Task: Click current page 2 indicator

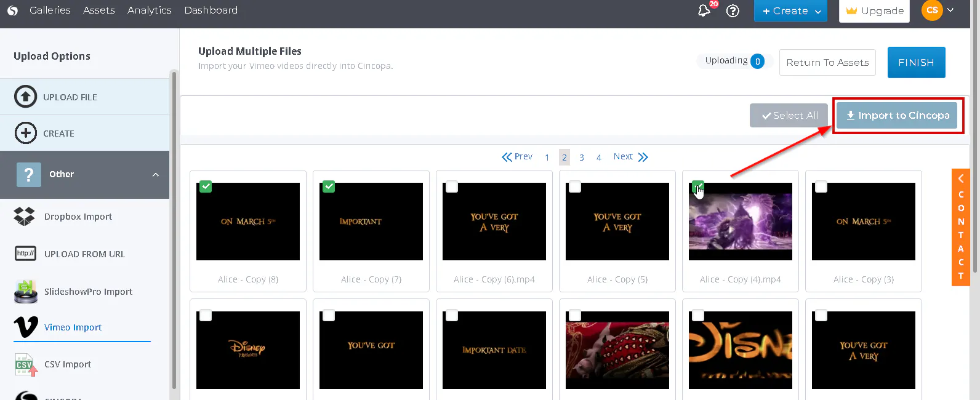Action: point(564,157)
